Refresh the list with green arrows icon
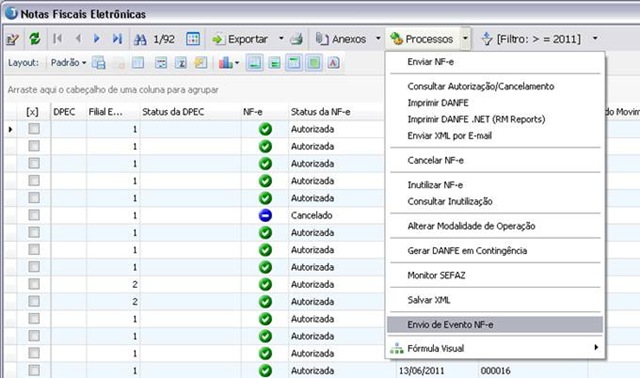640x378 pixels. click(35, 39)
